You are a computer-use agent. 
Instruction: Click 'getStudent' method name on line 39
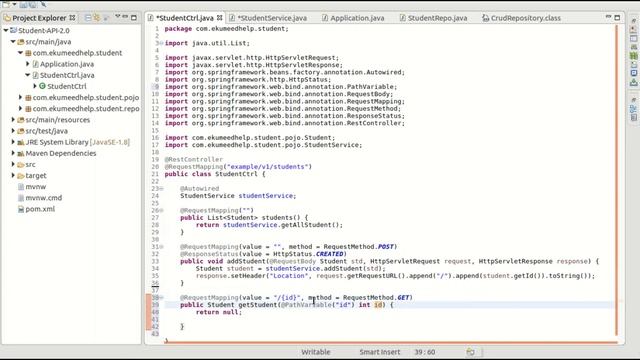(x=258, y=305)
